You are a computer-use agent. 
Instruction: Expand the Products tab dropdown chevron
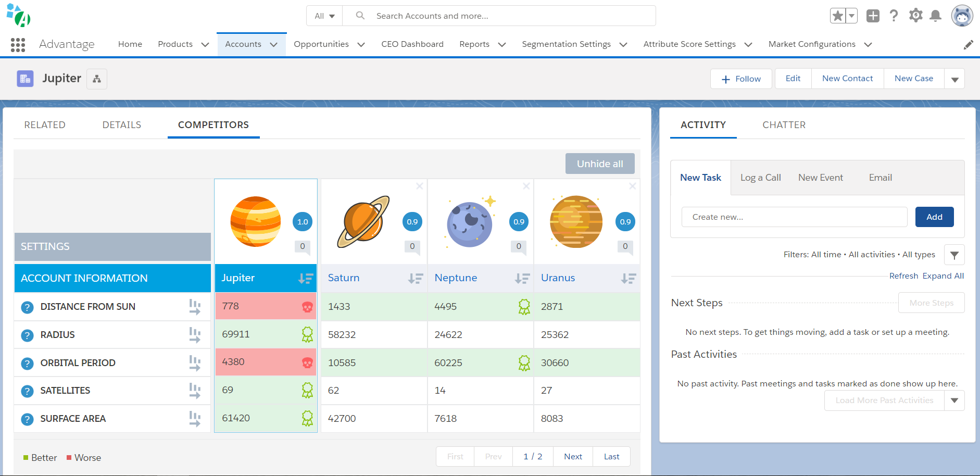205,45
